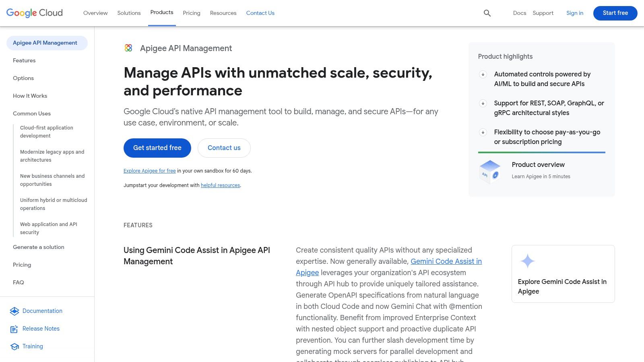Screen dimensions: 644x362
Task: Select New business channels and opportunities
Action: pos(52,180)
